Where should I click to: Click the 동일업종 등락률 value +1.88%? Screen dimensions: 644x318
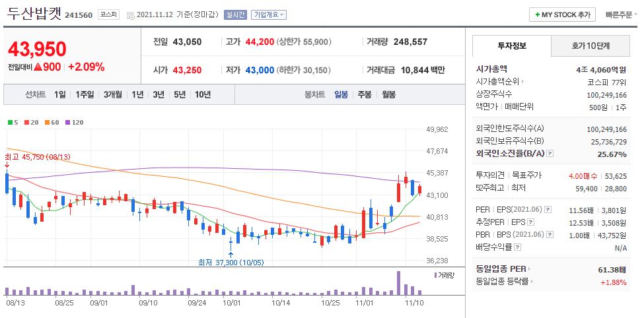[x=614, y=282]
